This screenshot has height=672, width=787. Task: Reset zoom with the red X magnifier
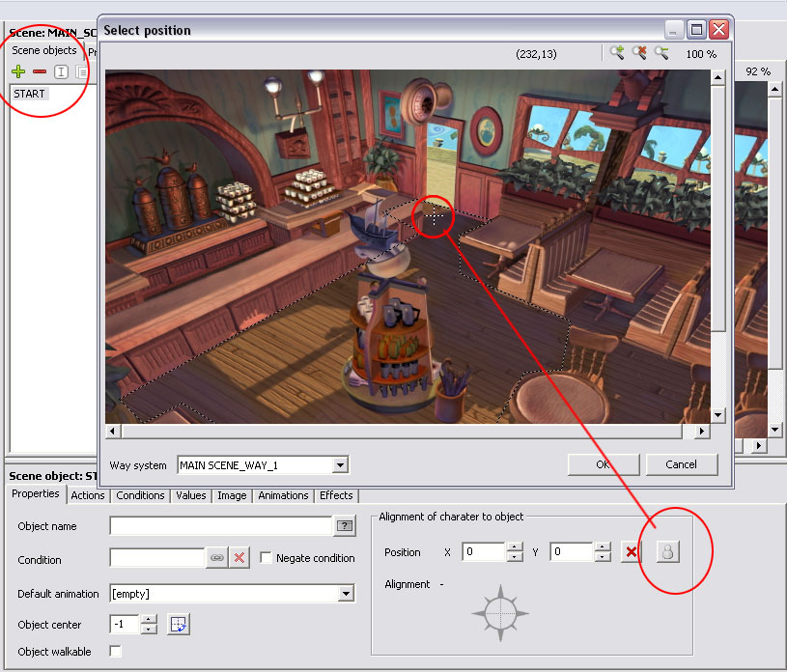coord(639,53)
